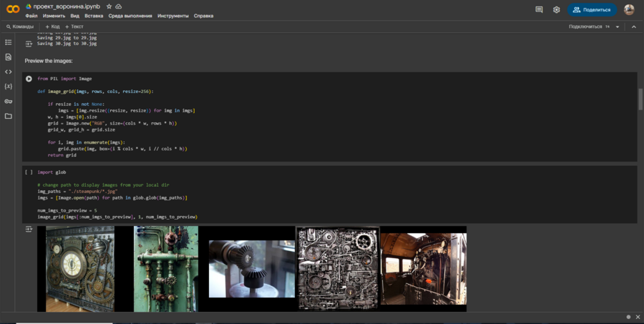Open the Variables inspector panel
644x324 pixels.
coord(9,86)
